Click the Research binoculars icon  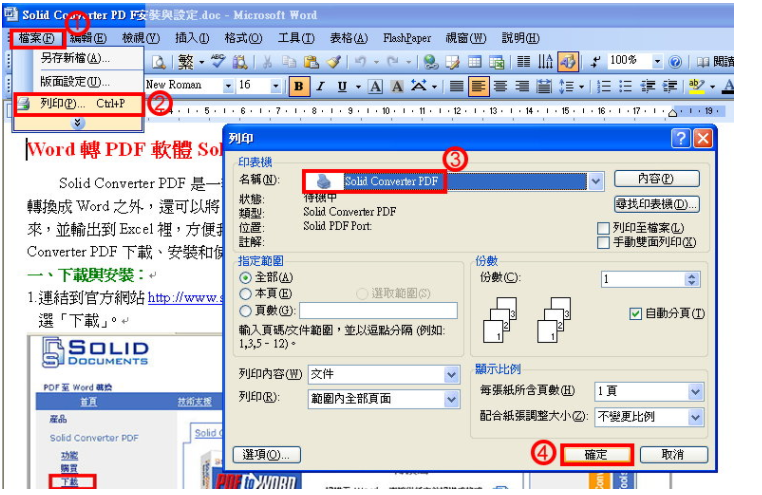(240, 62)
